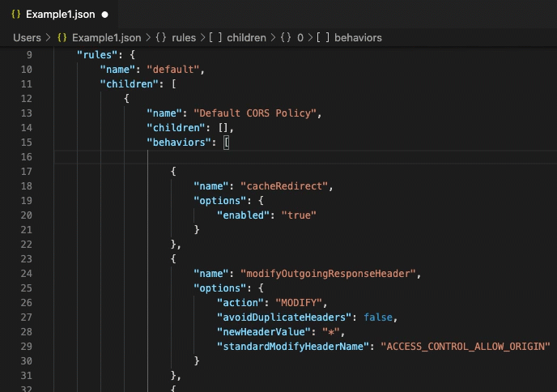The image size is (557, 392).
Task: Click the "behaviors" key on line 15
Action: [x=179, y=143]
